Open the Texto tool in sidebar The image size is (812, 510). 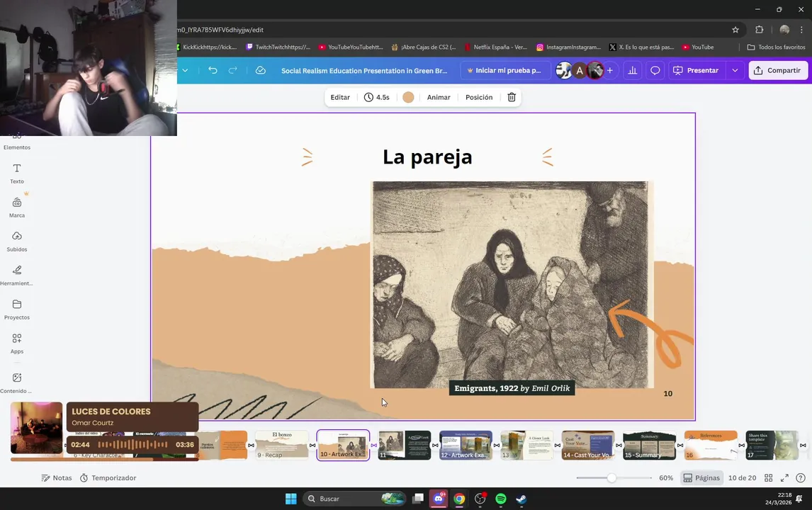[17, 174]
